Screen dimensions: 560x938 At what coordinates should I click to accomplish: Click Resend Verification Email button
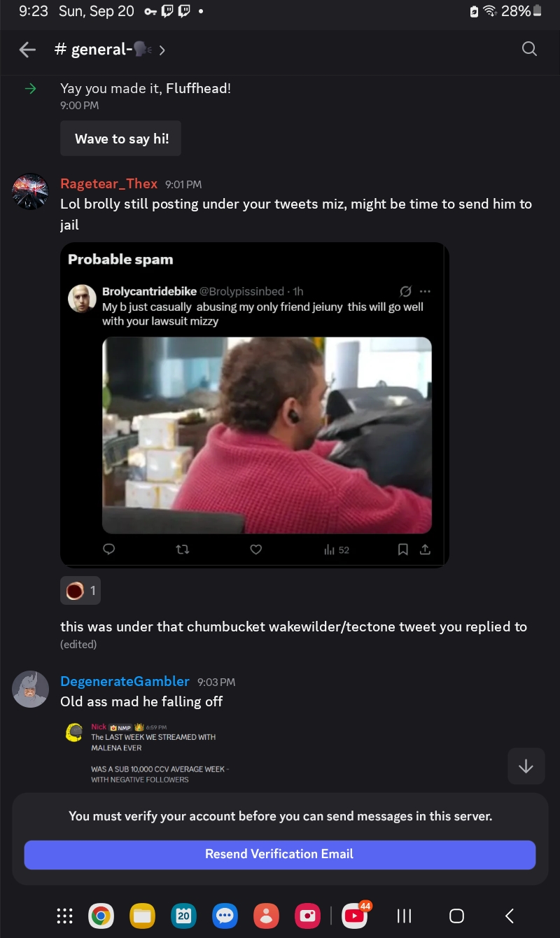pos(280,854)
